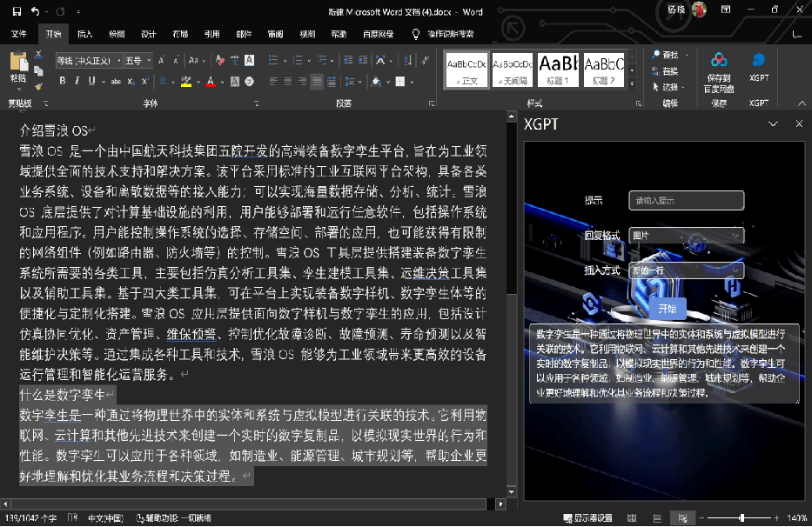Click the line spacing icon

[x=350, y=81]
